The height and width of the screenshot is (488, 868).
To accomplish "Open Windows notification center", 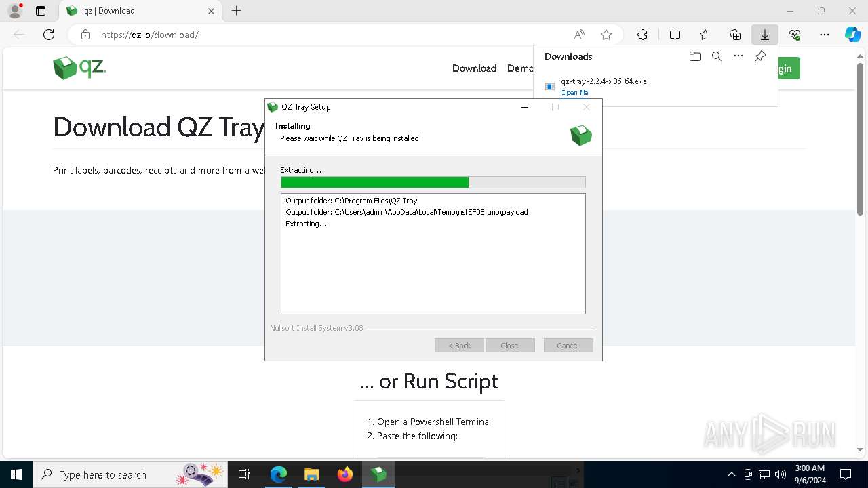I will coord(846,474).
